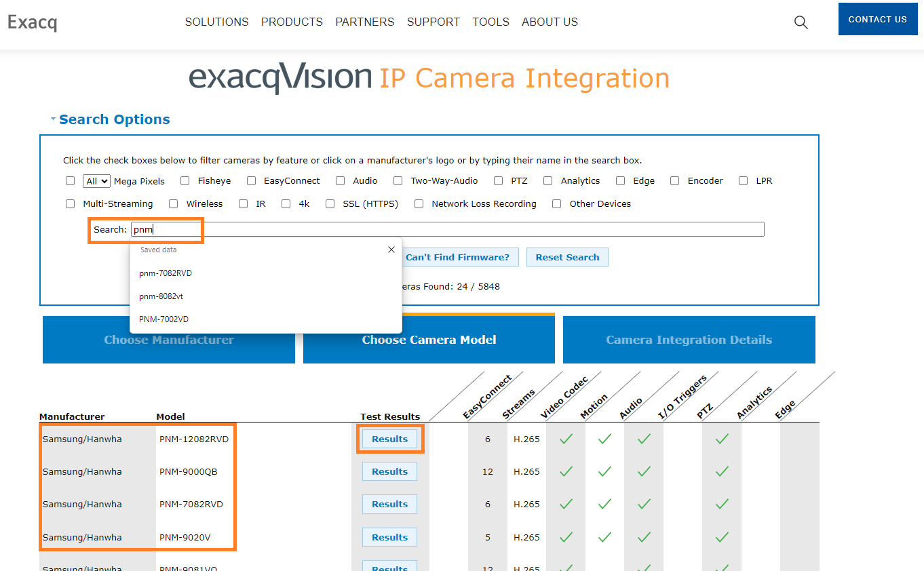Enable Network Loss Recording checkbox

coord(419,204)
